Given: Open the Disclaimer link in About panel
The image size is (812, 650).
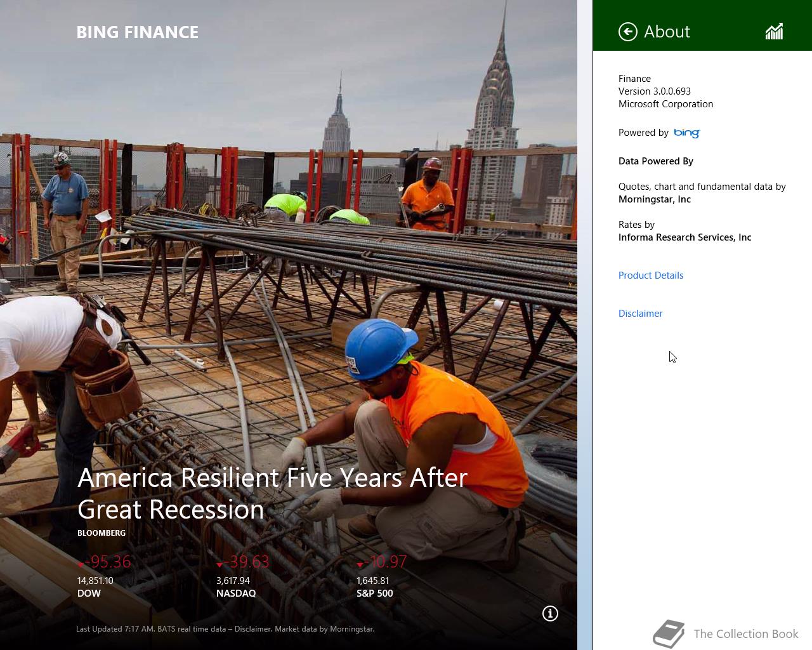Looking at the screenshot, I should [x=640, y=314].
